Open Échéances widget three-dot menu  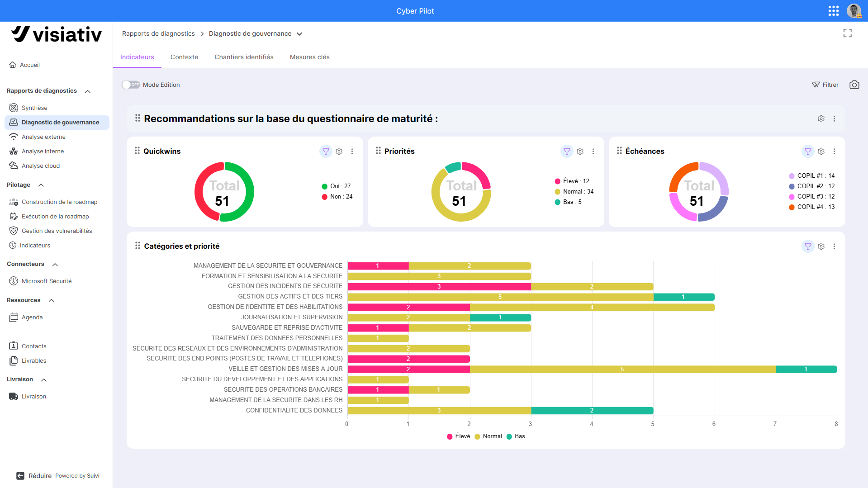(x=834, y=151)
